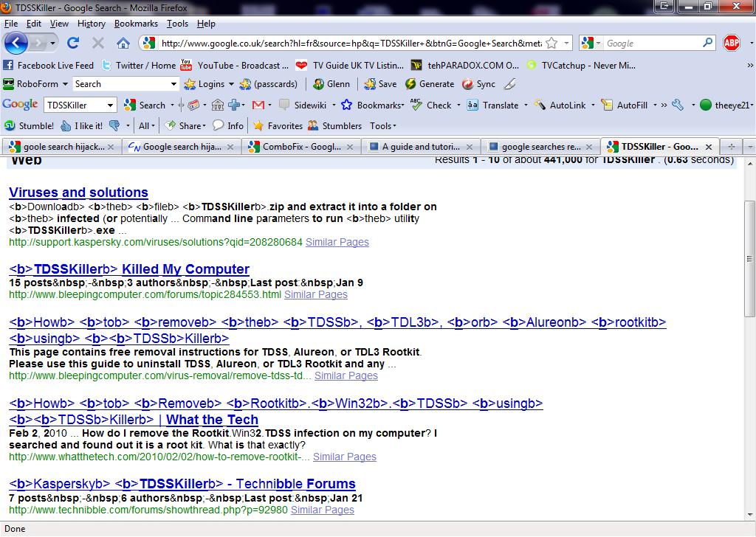
Task: Open a new tab with plus button
Action: [x=732, y=146]
